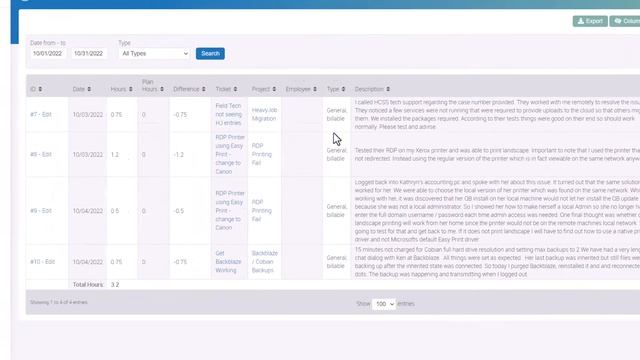Sort by the Ticket column
The image size is (640, 360).
tap(226, 89)
